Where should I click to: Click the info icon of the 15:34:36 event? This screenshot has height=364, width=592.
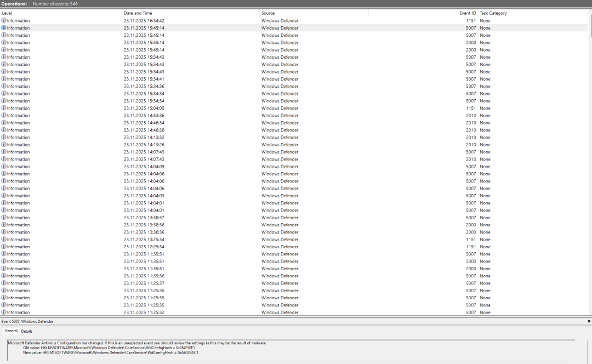tap(4, 86)
